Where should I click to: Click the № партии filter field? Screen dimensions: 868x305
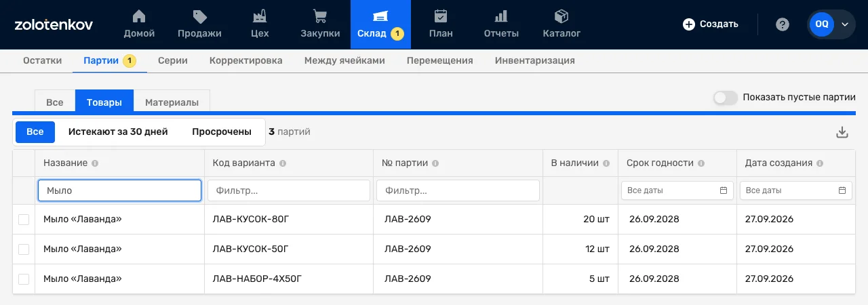[x=458, y=190]
